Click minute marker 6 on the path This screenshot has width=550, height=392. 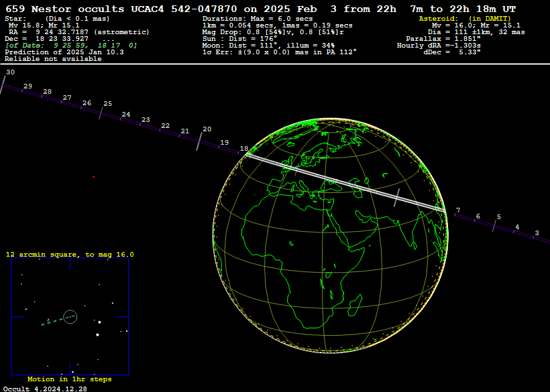point(478,216)
